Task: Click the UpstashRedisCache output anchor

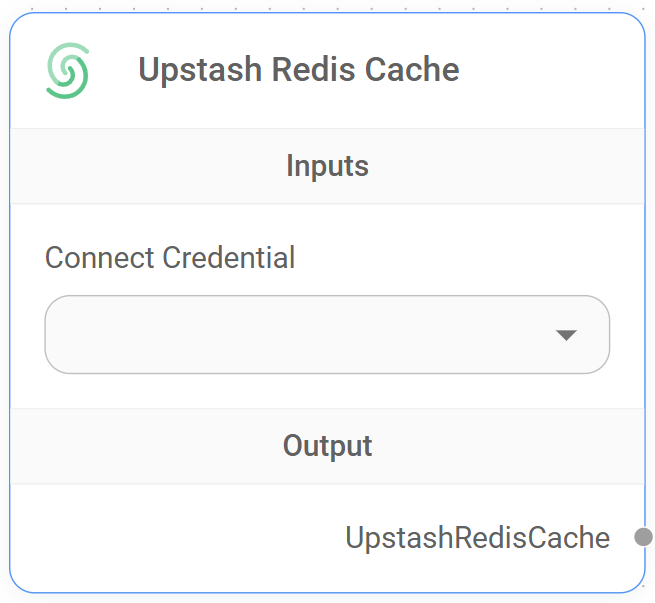Action: pyautogui.click(x=643, y=537)
